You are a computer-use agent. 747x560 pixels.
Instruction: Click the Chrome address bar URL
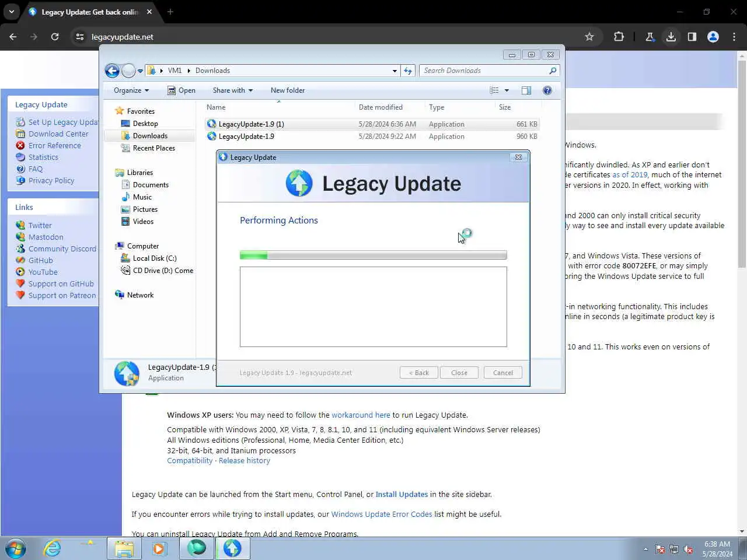123,37
